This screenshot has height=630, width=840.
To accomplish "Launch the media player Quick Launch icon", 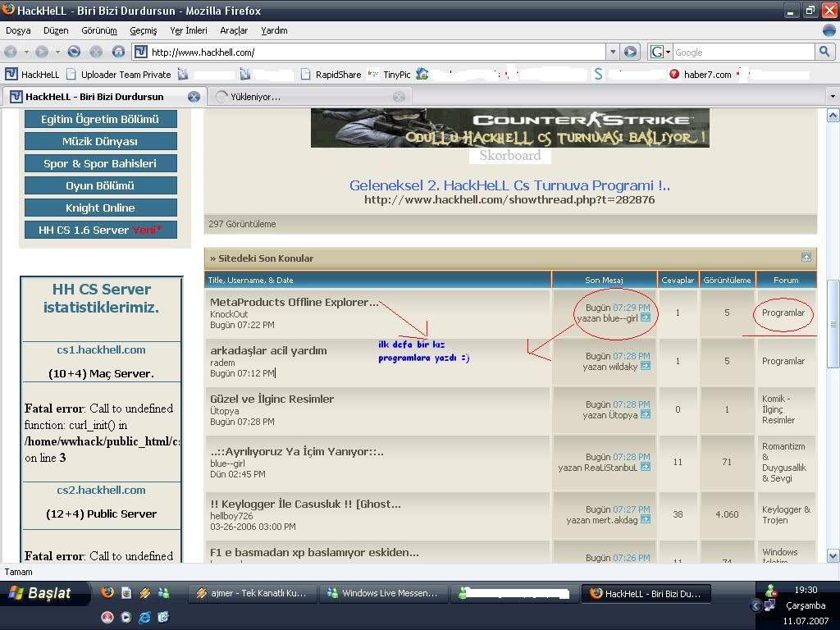I will coord(126,617).
